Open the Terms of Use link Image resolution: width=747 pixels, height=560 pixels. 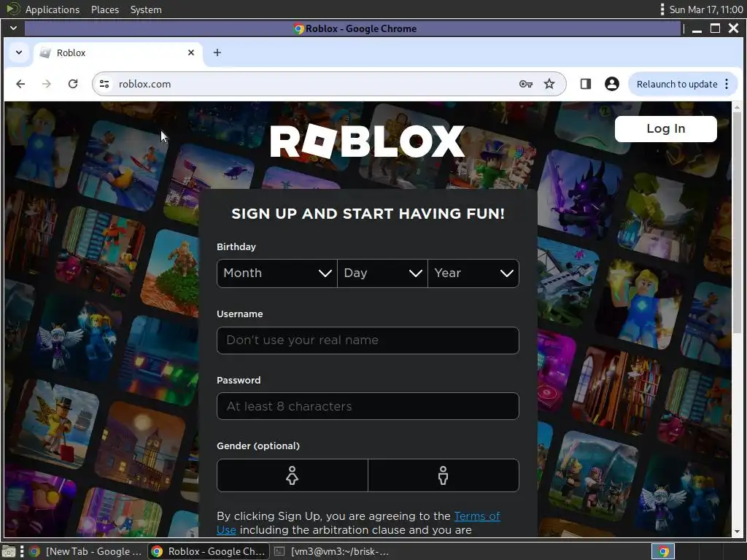(477, 516)
